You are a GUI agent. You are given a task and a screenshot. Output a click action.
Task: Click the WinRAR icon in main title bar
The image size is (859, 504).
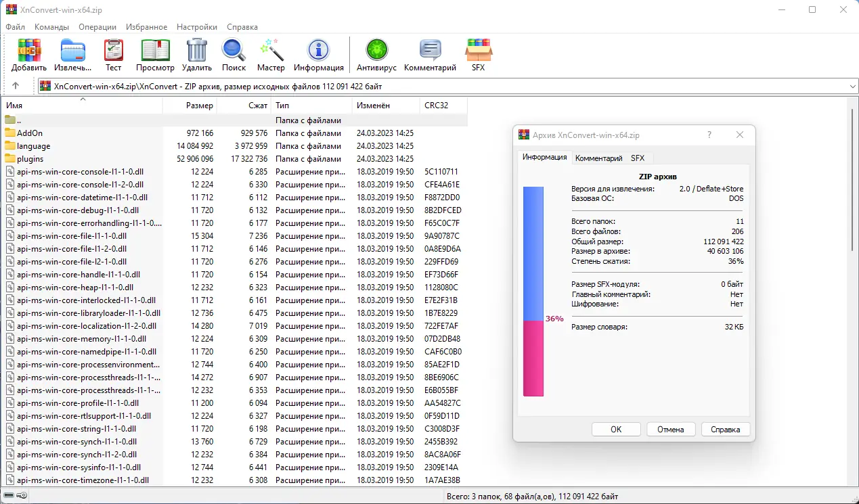(12, 9)
